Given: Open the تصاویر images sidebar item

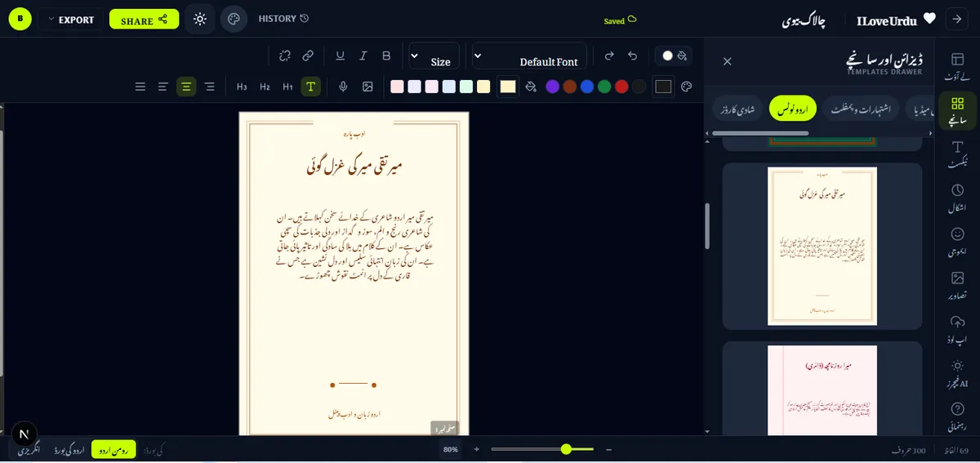Looking at the screenshot, I should [x=958, y=286].
